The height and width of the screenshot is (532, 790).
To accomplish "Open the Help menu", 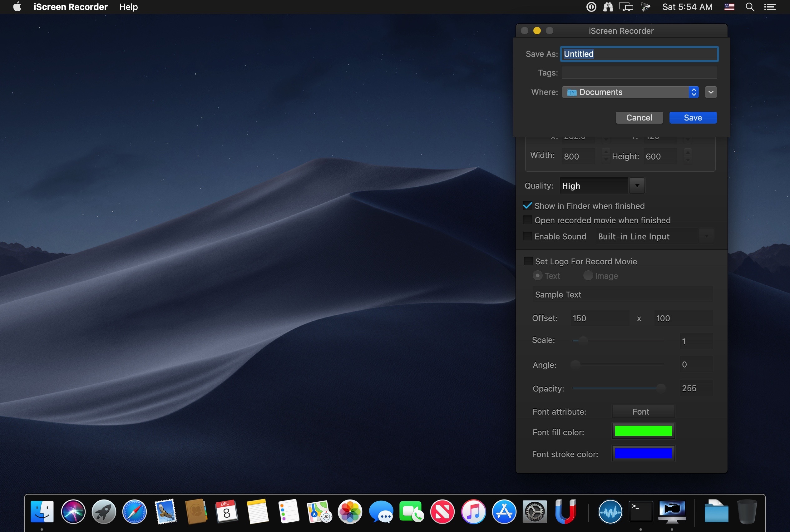I will pyautogui.click(x=128, y=7).
